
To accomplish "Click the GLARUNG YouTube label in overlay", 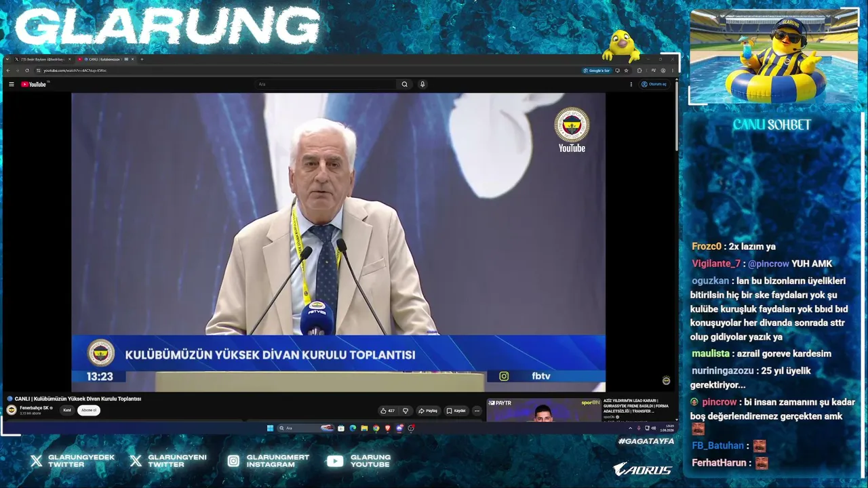I will coord(370,461).
